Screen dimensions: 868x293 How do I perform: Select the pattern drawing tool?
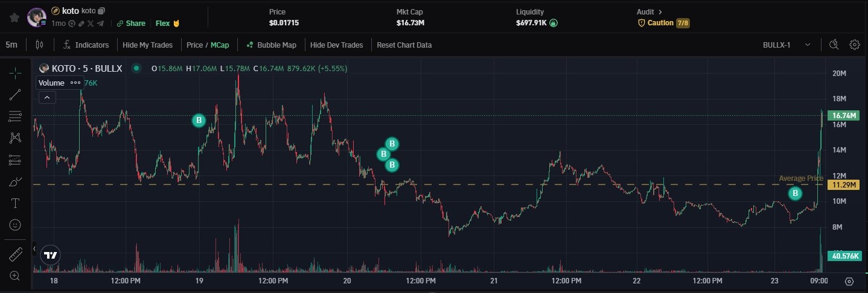pos(16,137)
